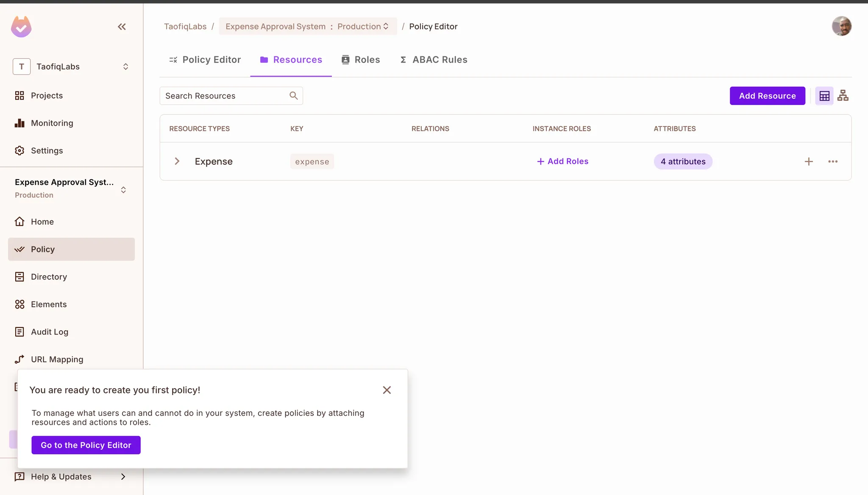Switch to table view icon
This screenshot has height=495, width=868.
click(824, 96)
